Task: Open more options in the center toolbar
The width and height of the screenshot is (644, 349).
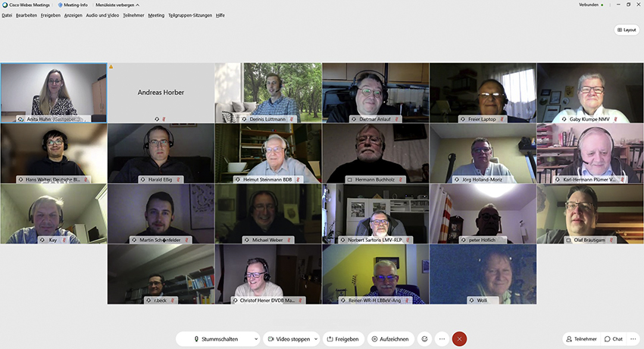Action: [x=442, y=339]
